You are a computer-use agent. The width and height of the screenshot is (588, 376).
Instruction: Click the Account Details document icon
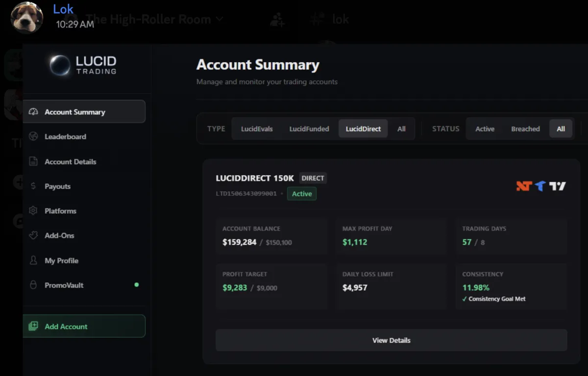coord(33,161)
